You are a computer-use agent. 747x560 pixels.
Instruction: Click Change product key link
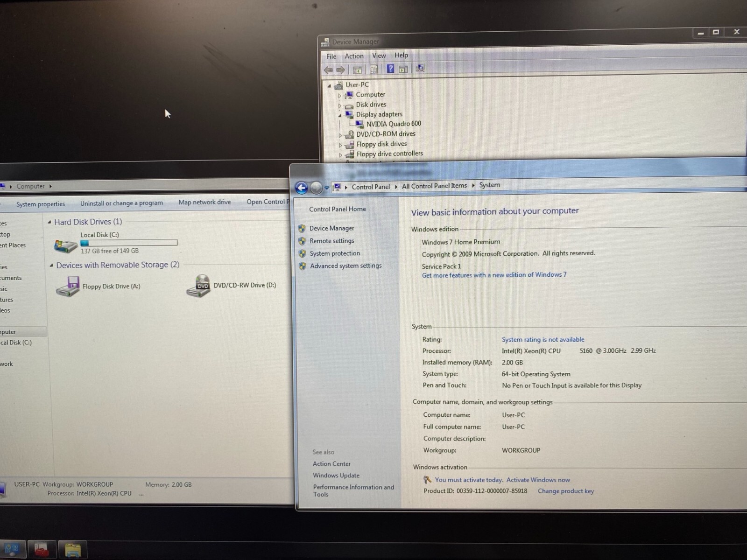(566, 491)
